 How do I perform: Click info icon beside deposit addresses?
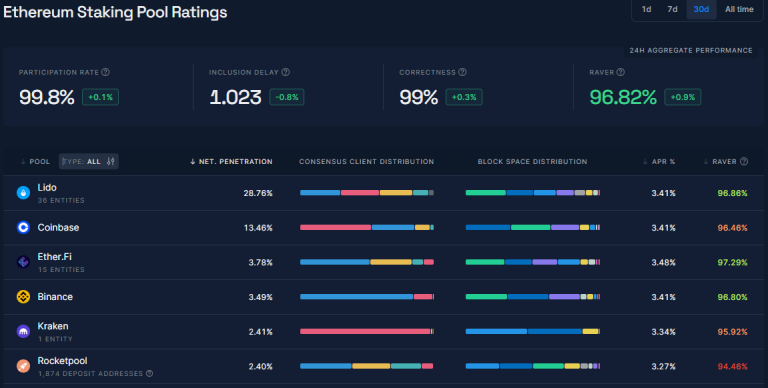pos(149,373)
